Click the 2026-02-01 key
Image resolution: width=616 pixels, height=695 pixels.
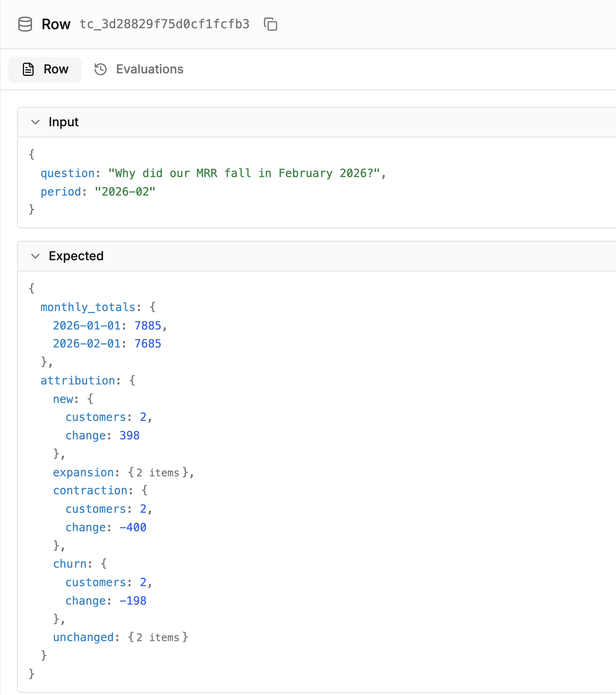point(87,343)
